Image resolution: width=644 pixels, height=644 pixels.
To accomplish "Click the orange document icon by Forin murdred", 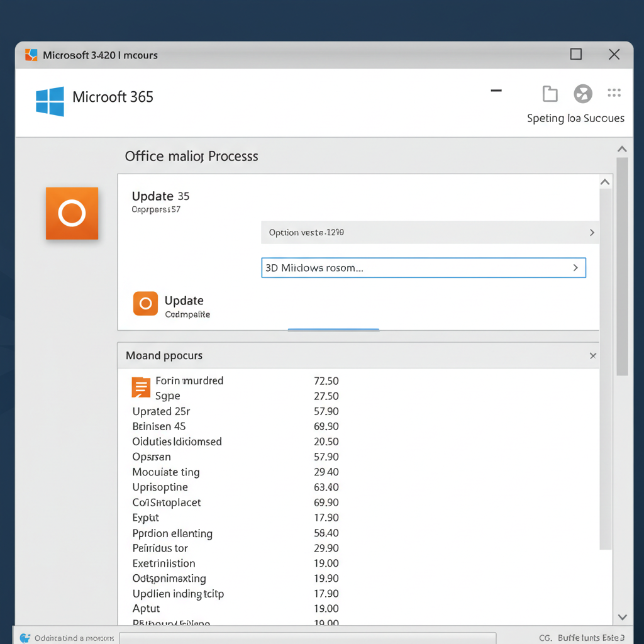I will 141,387.
